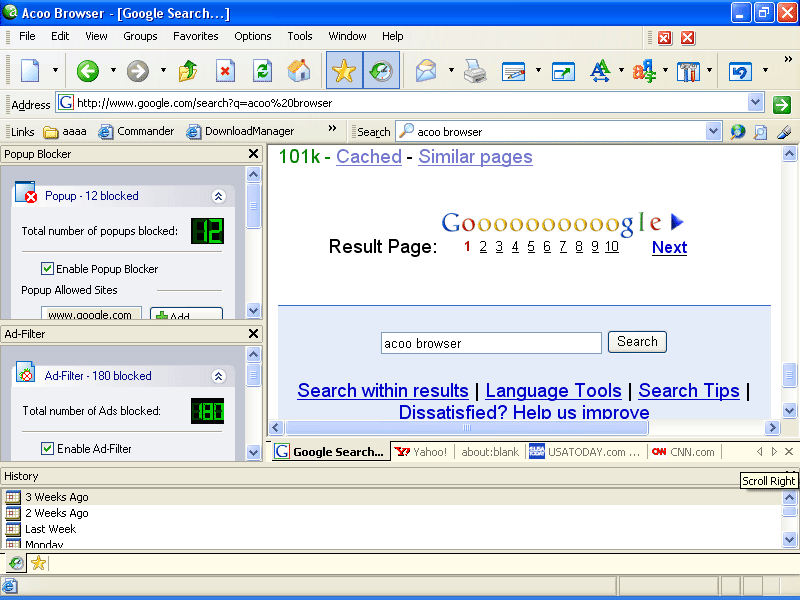The height and width of the screenshot is (600, 800).
Task: Toggle the Favorites star toolbar button
Action: (x=344, y=70)
